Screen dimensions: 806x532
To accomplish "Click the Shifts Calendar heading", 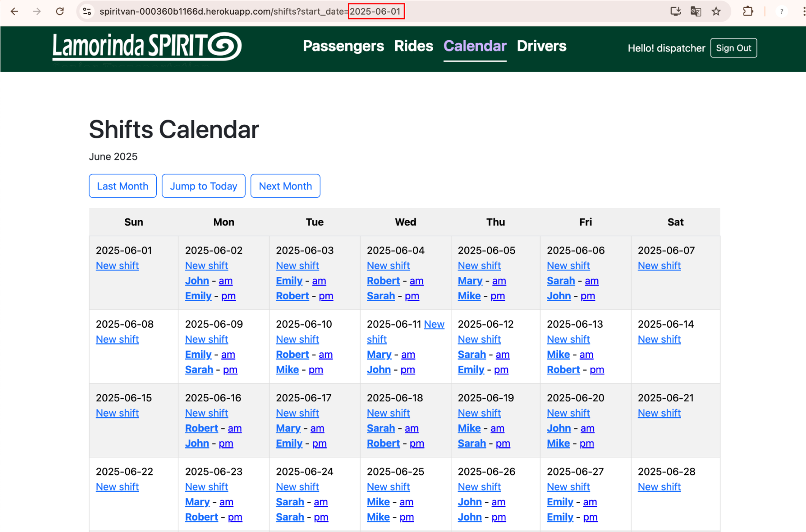I will 174,130.
